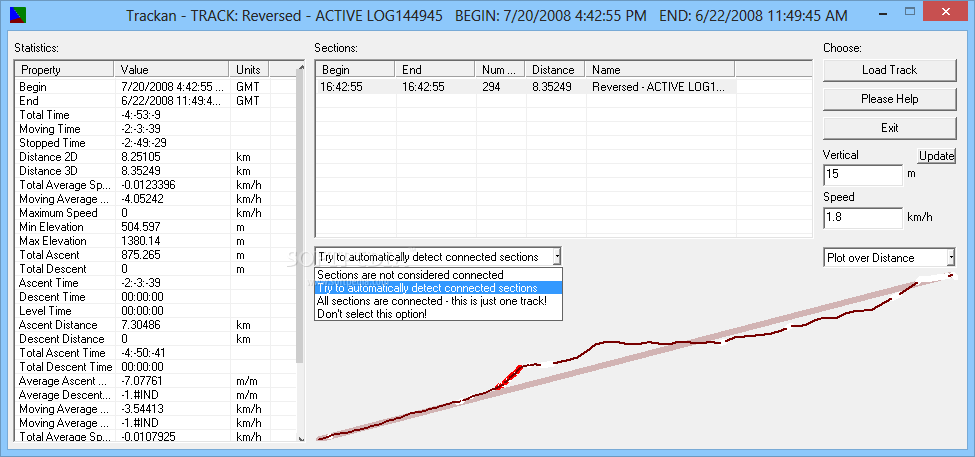975x457 pixels.
Task: Close the Trackan window
Action: click(945, 11)
